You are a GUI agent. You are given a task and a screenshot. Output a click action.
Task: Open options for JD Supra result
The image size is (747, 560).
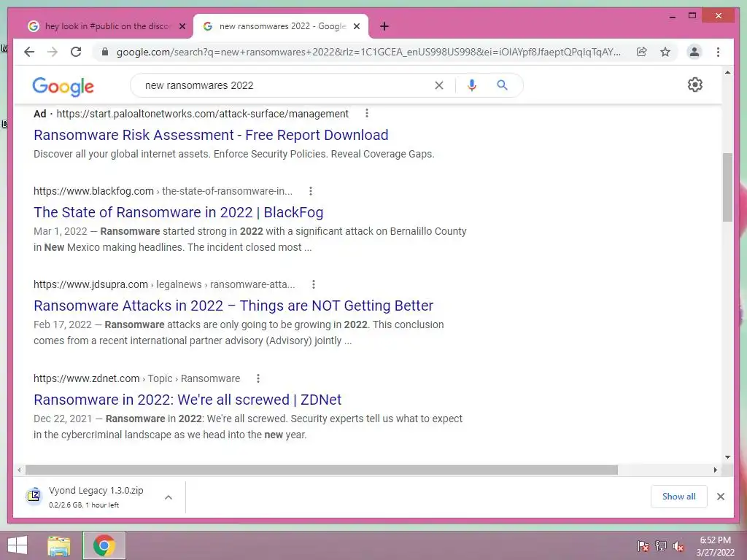(314, 284)
